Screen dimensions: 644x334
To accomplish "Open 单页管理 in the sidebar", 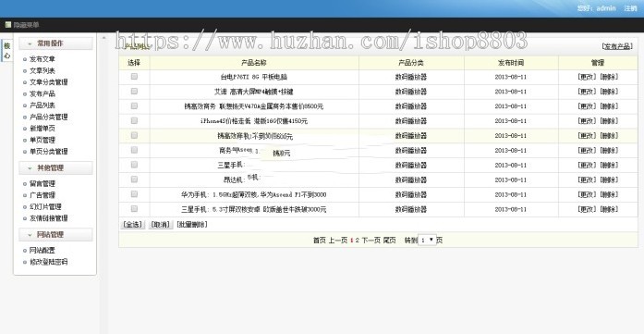I will pos(42,140).
